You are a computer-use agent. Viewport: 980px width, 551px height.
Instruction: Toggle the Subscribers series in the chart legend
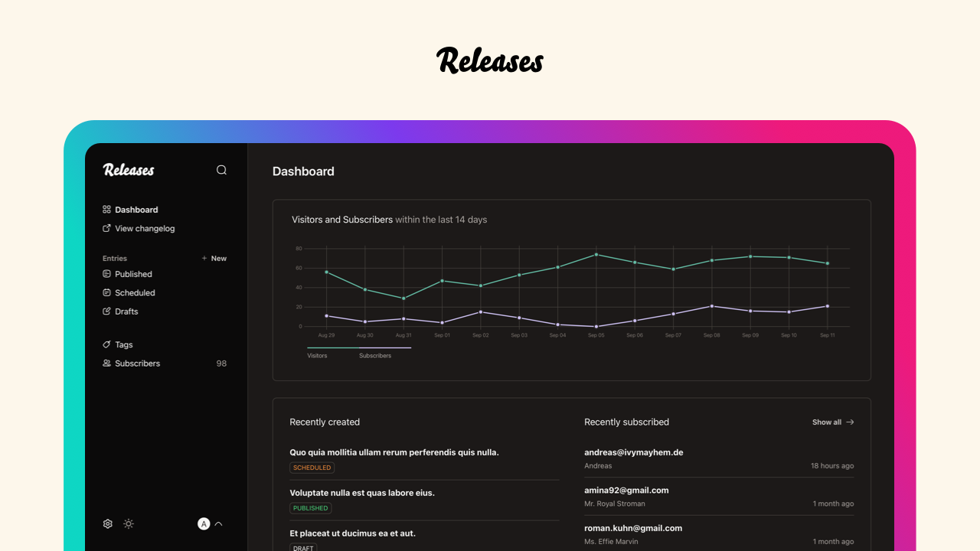pyautogui.click(x=374, y=355)
